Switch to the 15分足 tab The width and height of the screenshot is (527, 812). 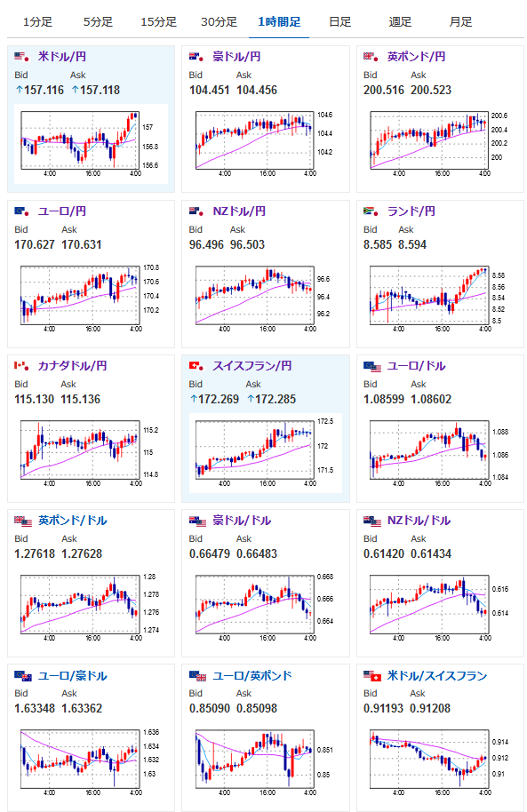(158, 21)
